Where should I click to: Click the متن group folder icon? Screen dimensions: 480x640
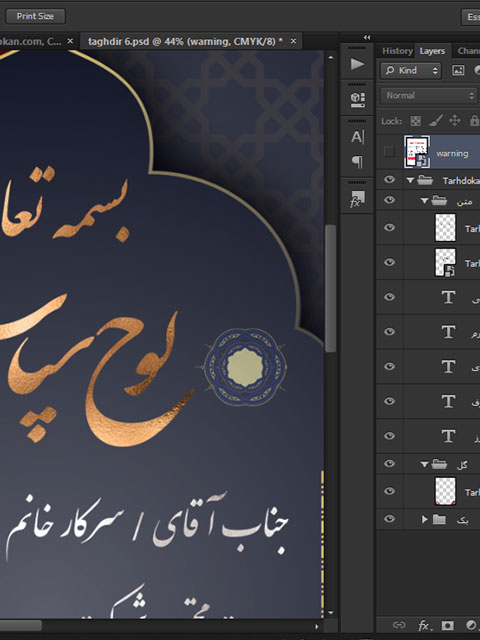point(439,200)
